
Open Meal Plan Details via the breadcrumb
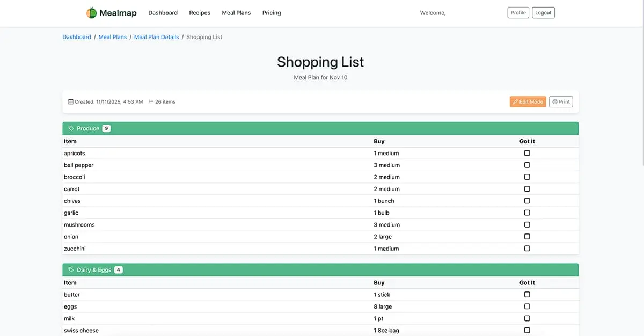pos(156,36)
